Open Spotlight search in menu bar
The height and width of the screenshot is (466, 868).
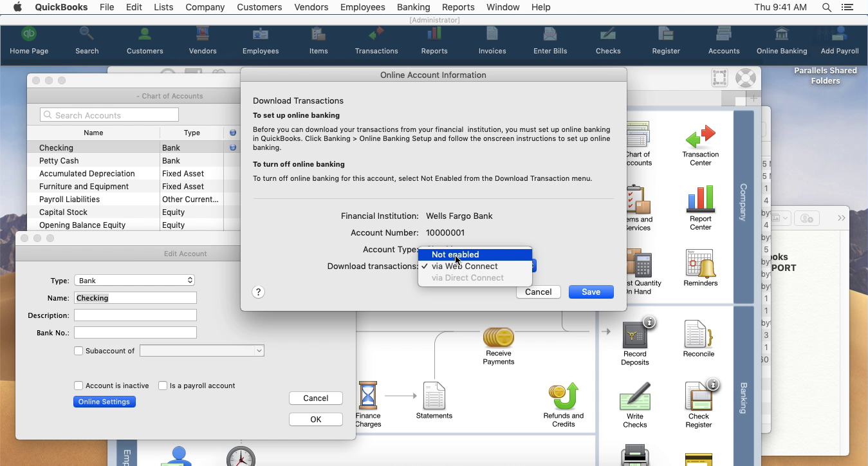pyautogui.click(x=827, y=7)
